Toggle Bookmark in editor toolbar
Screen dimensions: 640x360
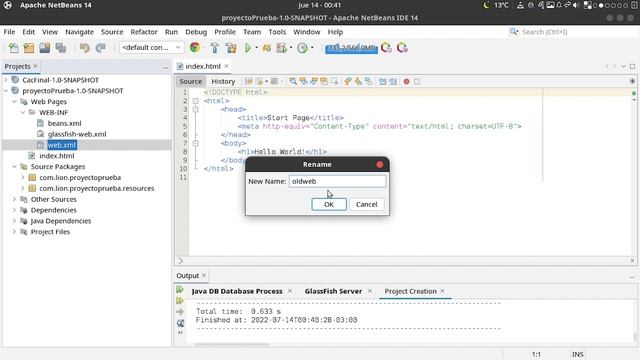click(368, 81)
